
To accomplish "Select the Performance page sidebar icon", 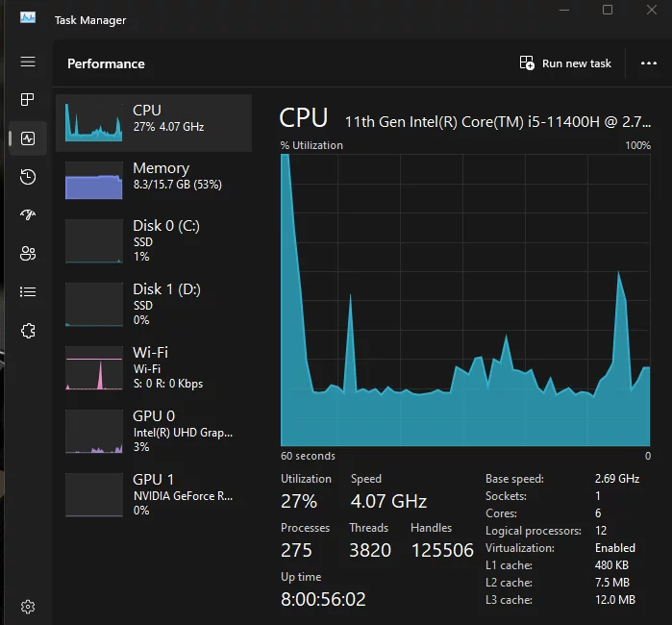I will click(28, 138).
